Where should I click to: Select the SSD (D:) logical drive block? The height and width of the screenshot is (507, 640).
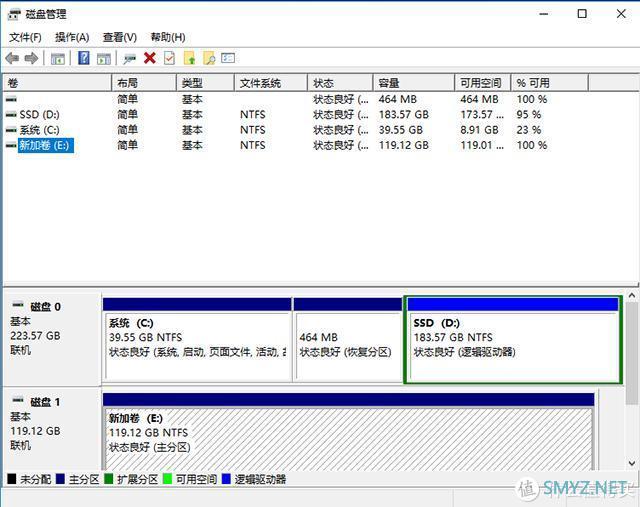point(513,340)
